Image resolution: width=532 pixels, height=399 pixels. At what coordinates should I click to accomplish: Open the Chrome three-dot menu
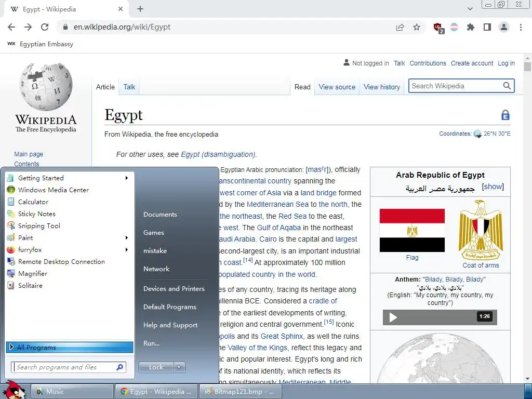pyautogui.click(x=521, y=27)
